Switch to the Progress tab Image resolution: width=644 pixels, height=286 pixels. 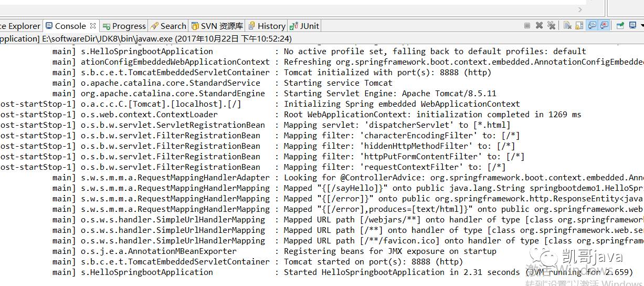(124, 26)
